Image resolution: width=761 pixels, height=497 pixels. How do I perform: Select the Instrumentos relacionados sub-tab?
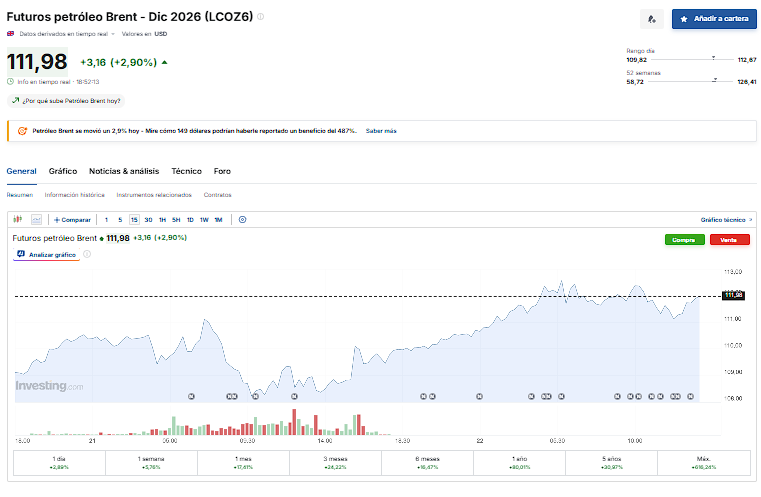point(154,195)
